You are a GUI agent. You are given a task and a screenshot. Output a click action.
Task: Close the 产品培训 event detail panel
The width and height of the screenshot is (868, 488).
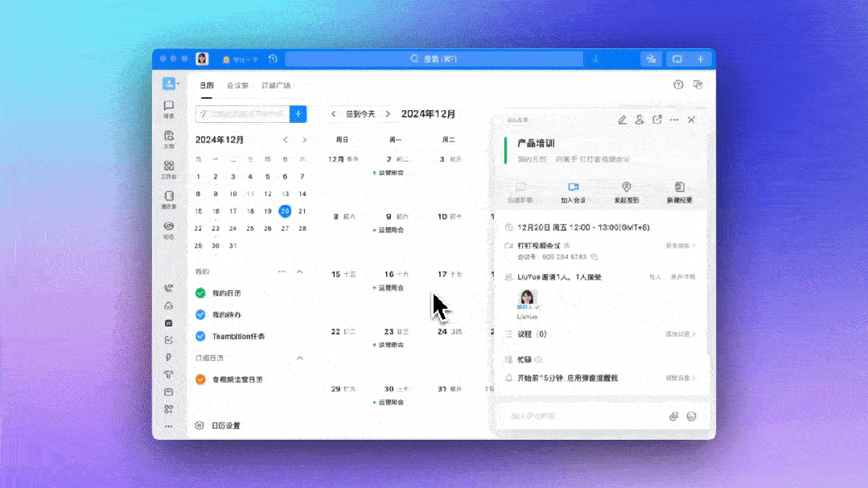691,120
